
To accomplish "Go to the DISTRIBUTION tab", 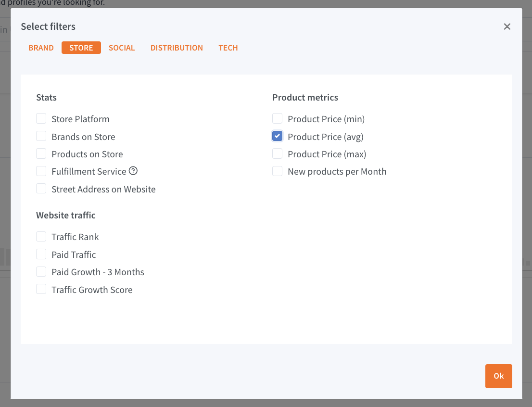I will 177,48.
